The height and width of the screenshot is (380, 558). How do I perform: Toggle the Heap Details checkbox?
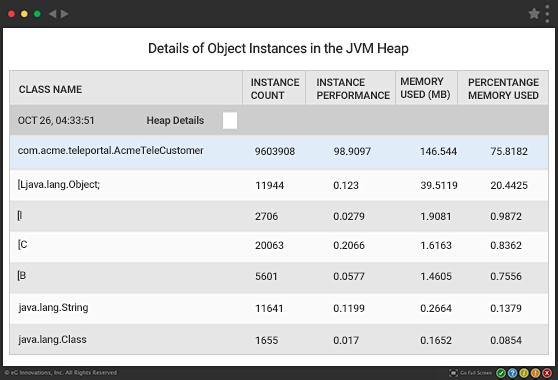[230, 120]
